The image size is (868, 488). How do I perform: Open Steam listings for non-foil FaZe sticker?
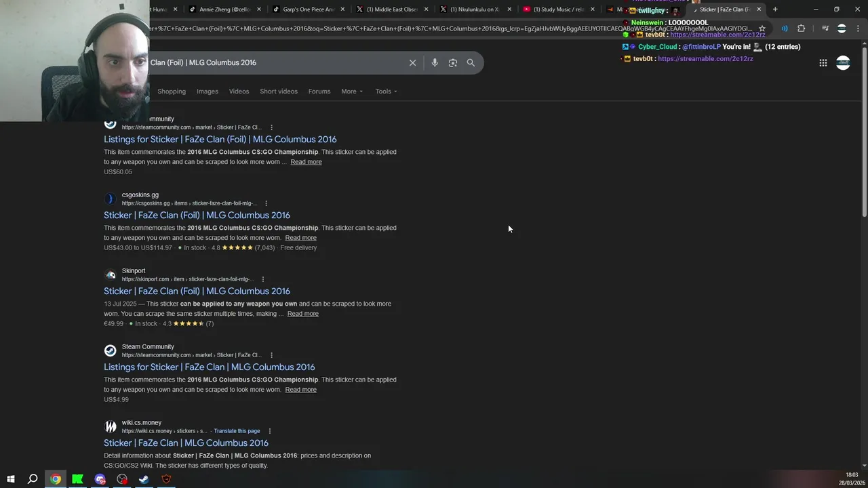(210, 367)
